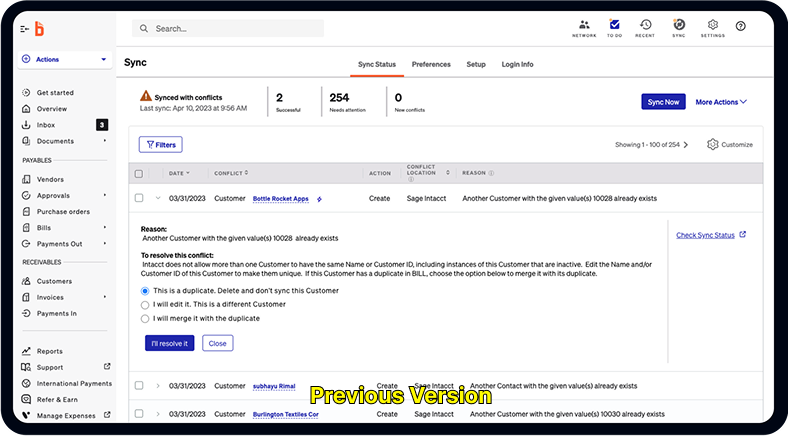Viewport: 788px width, 436px height.
Task: Select 'I will edit it' radio option
Action: pyautogui.click(x=145, y=305)
